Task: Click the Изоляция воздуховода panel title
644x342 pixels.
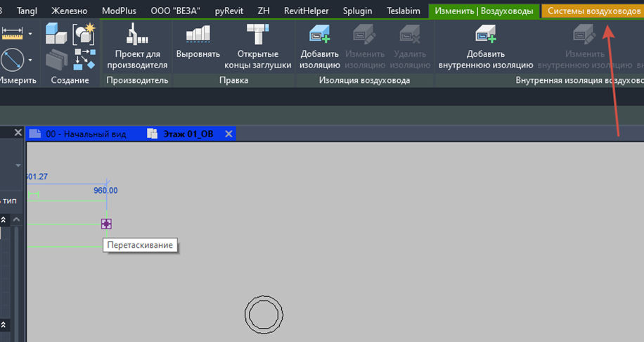Action: 364,80
